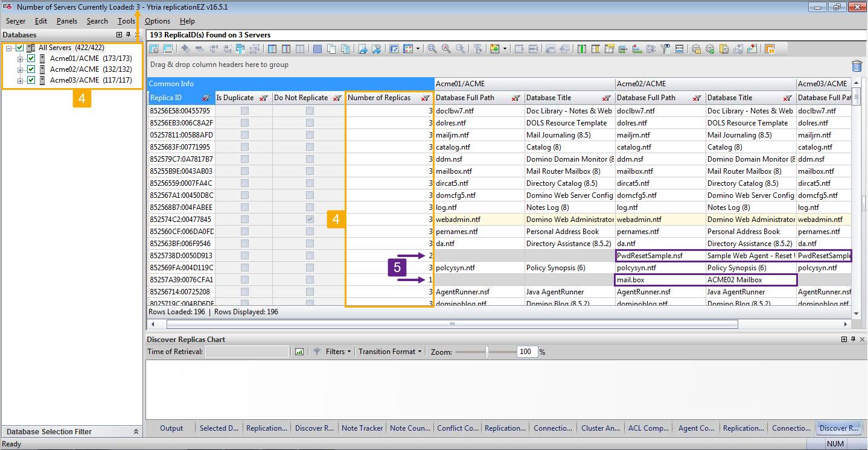Open the Panels menu
Viewport: 868px width, 450px height.
(x=67, y=21)
